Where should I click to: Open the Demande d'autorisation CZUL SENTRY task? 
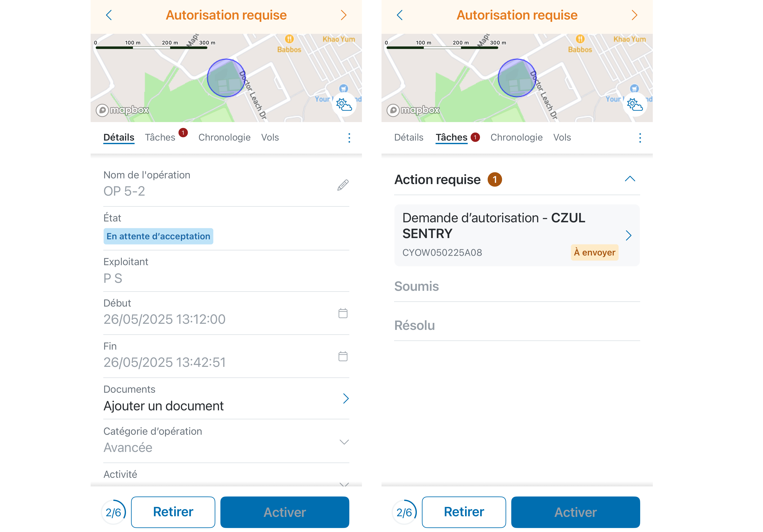click(517, 235)
